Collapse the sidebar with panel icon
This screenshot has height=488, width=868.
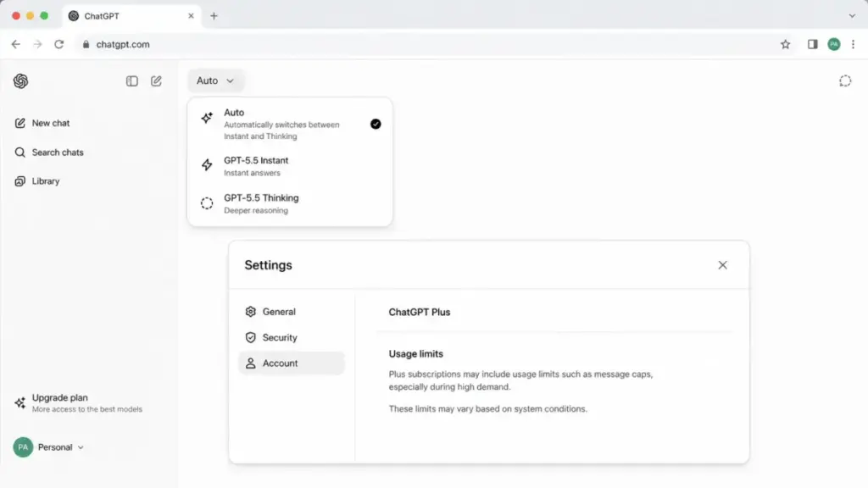[x=131, y=80]
